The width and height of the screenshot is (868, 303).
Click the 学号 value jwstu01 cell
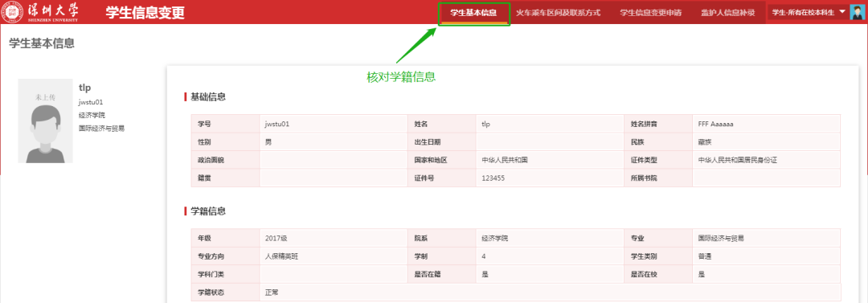334,124
